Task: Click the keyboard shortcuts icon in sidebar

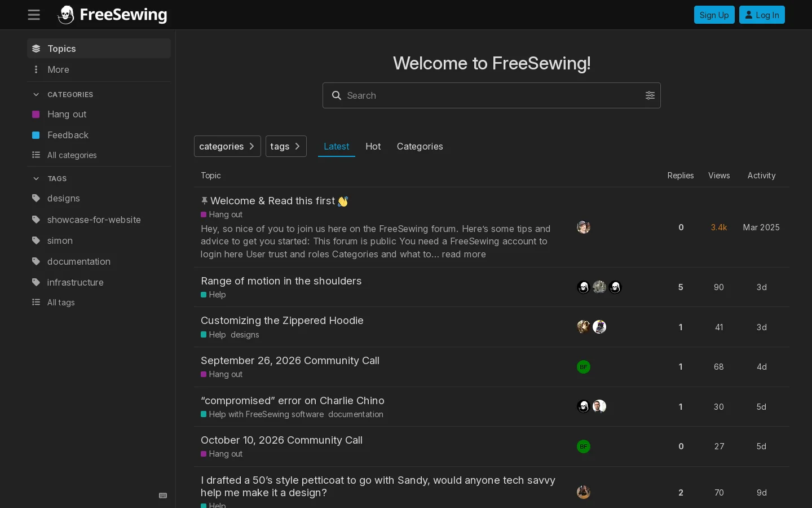Action: tap(163, 496)
